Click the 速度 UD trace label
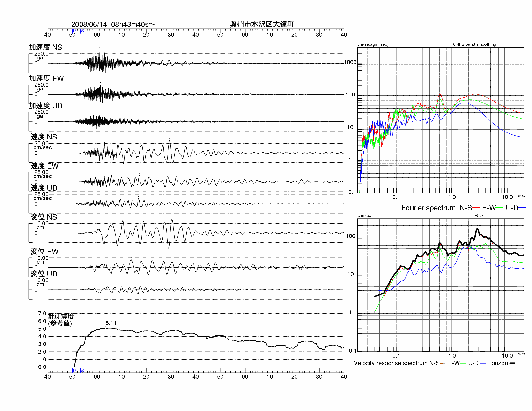532x411 pixels. click(44, 188)
